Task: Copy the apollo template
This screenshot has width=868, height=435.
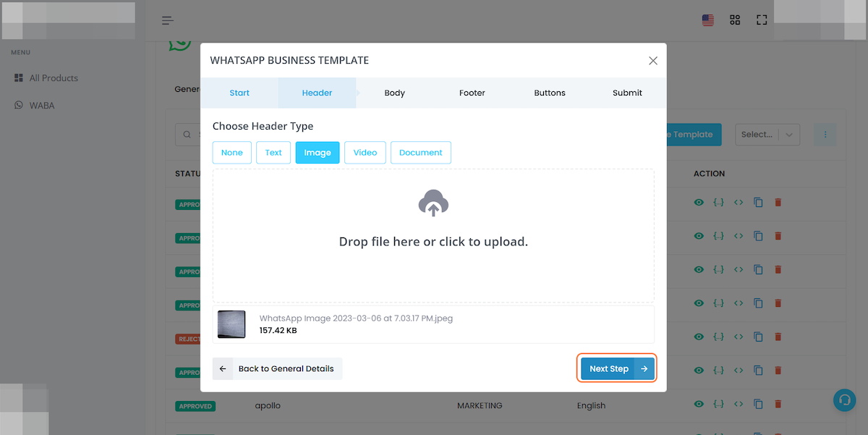Action: pos(758,404)
